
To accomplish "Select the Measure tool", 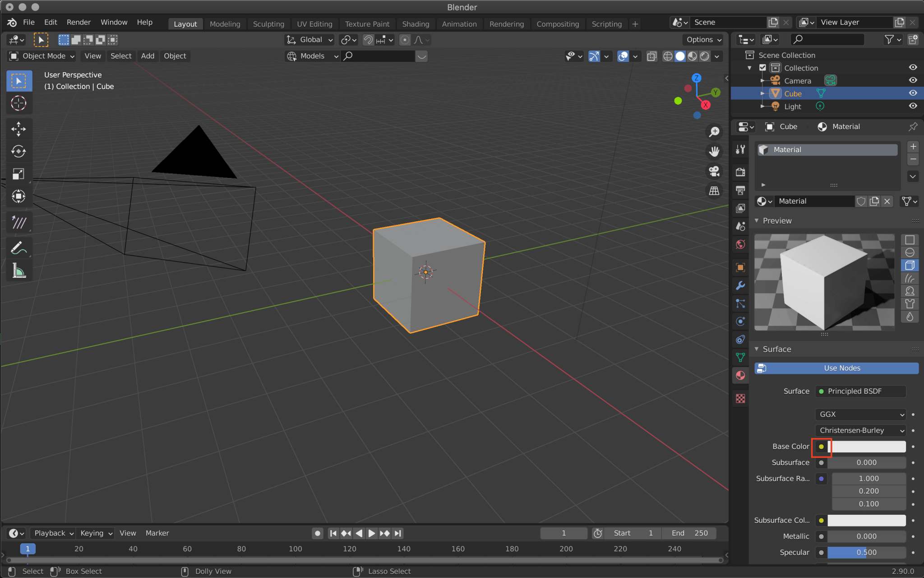I will coord(19,270).
